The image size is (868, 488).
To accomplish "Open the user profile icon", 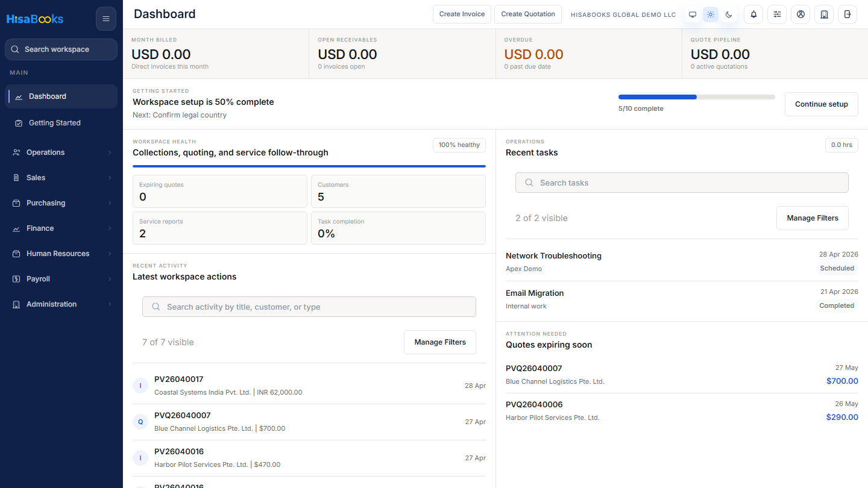I will [x=800, y=14].
